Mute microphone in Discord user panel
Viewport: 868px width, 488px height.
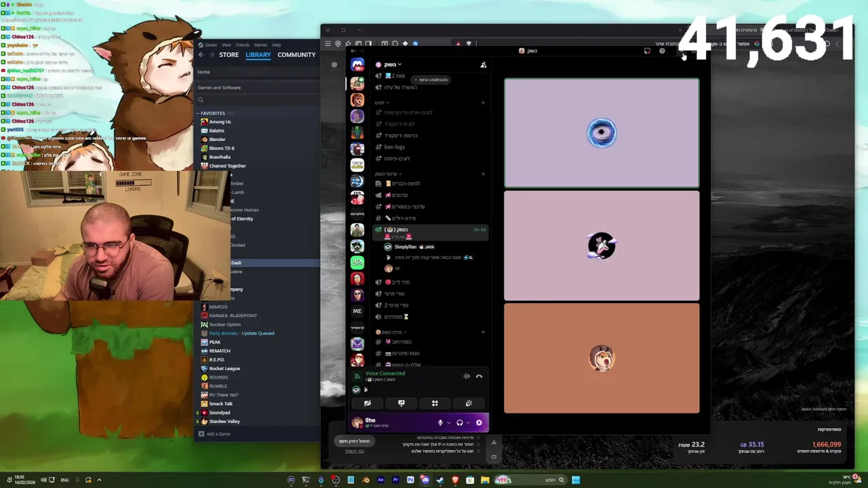click(440, 423)
